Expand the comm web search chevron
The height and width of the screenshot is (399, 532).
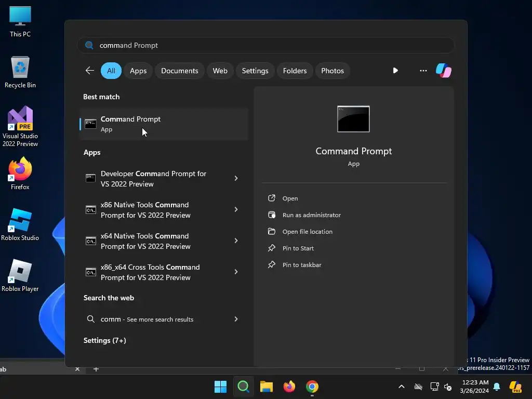(236, 319)
